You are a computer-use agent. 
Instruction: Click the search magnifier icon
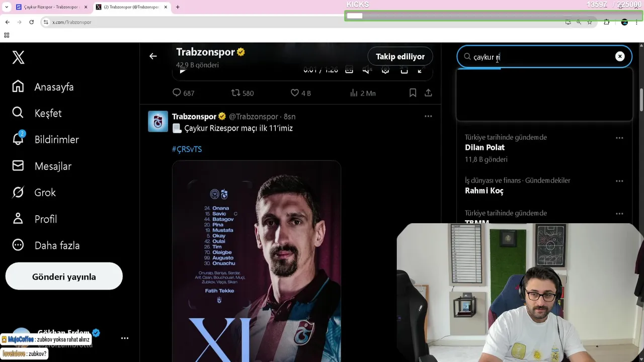pos(467,57)
